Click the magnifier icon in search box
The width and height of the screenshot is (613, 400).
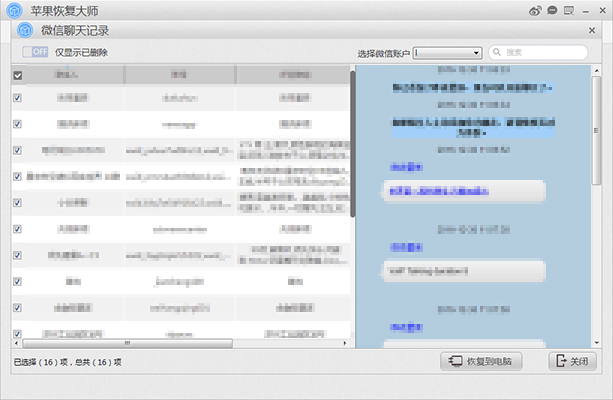[x=496, y=52]
